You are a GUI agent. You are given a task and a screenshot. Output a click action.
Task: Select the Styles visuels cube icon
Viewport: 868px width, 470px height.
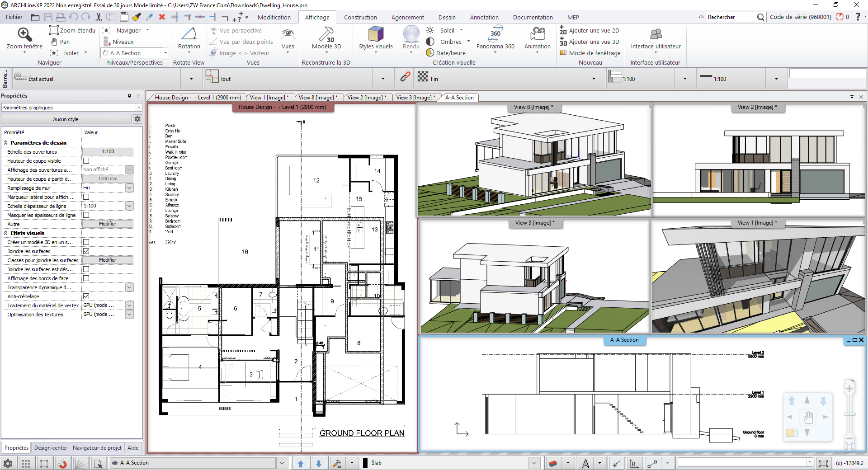coord(375,34)
